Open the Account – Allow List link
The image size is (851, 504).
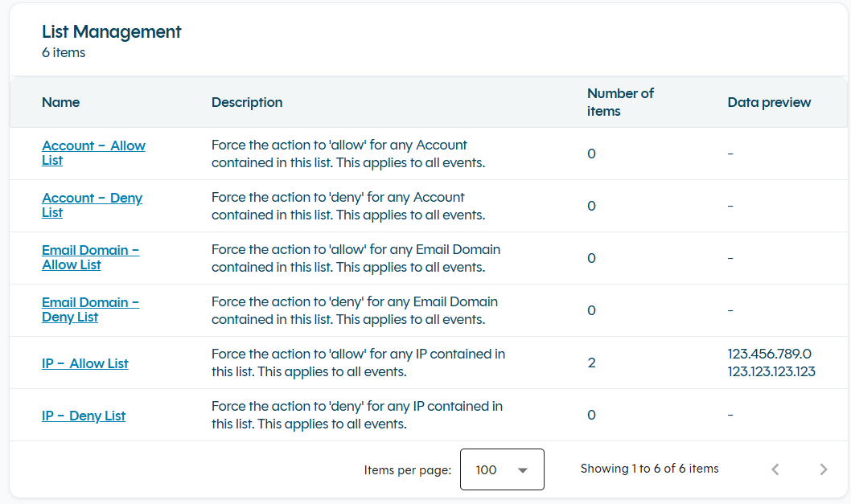(93, 153)
